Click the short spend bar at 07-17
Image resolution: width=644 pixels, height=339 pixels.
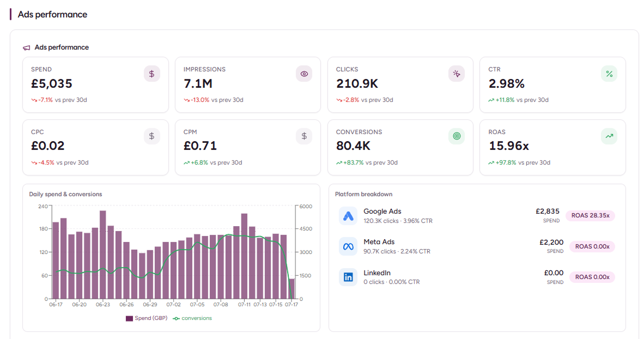(291, 289)
